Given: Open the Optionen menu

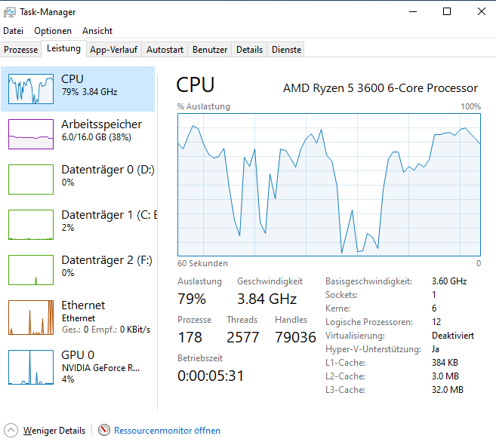Looking at the screenshot, I should (53, 31).
